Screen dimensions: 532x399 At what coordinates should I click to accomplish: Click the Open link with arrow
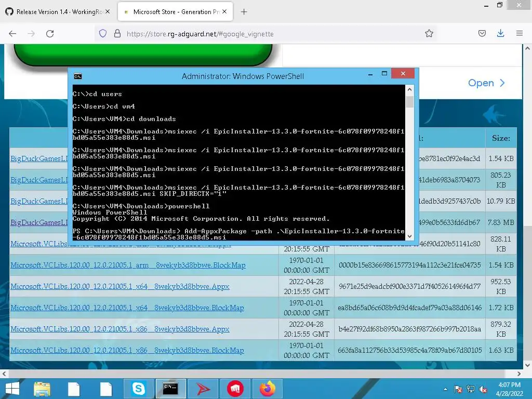point(486,83)
